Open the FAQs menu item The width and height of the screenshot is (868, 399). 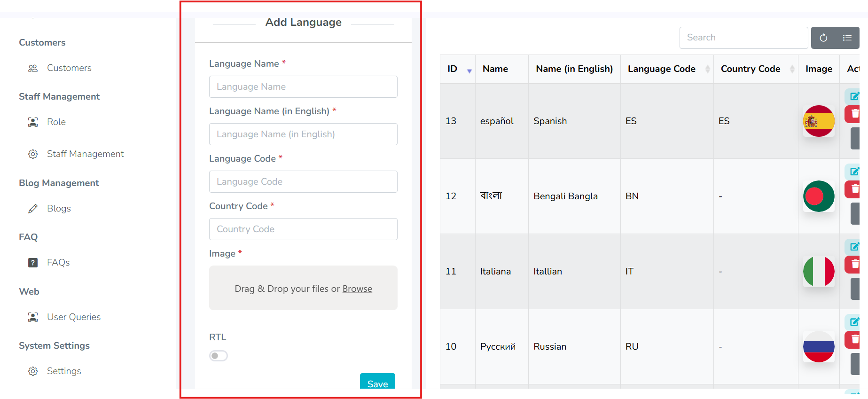pyautogui.click(x=58, y=263)
